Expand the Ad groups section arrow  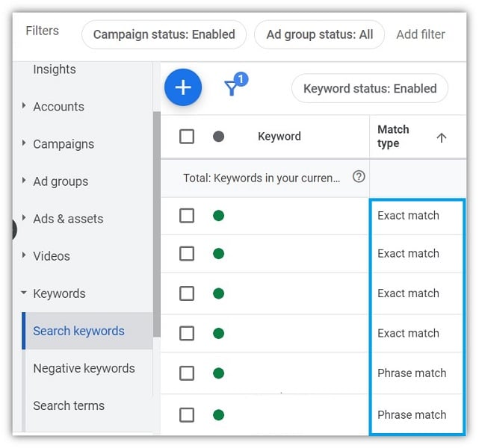pos(24,181)
